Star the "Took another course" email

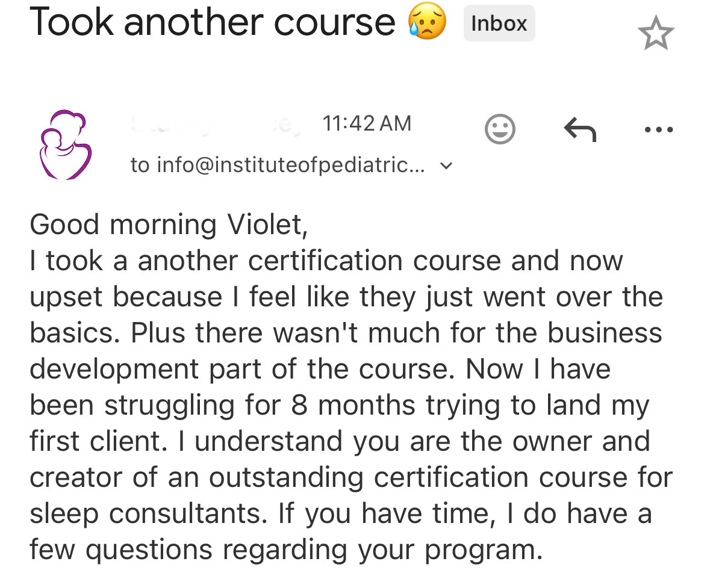[x=655, y=34]
